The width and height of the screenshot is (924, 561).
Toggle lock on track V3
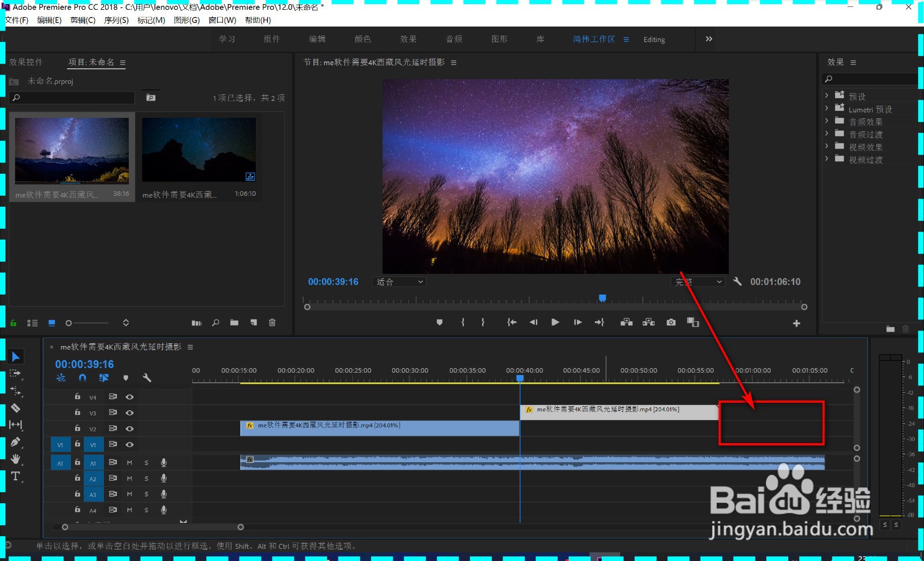[x=77, y=412]
